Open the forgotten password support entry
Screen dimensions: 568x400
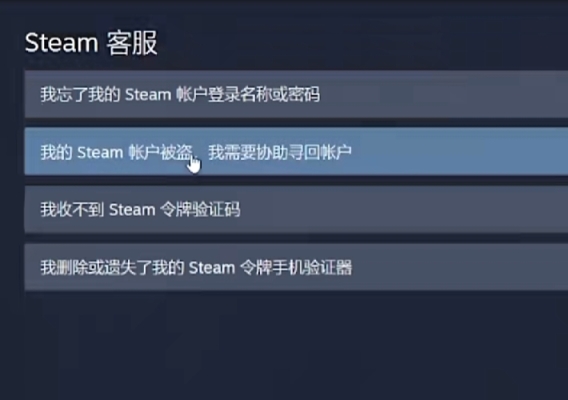[x=296, y=94]
